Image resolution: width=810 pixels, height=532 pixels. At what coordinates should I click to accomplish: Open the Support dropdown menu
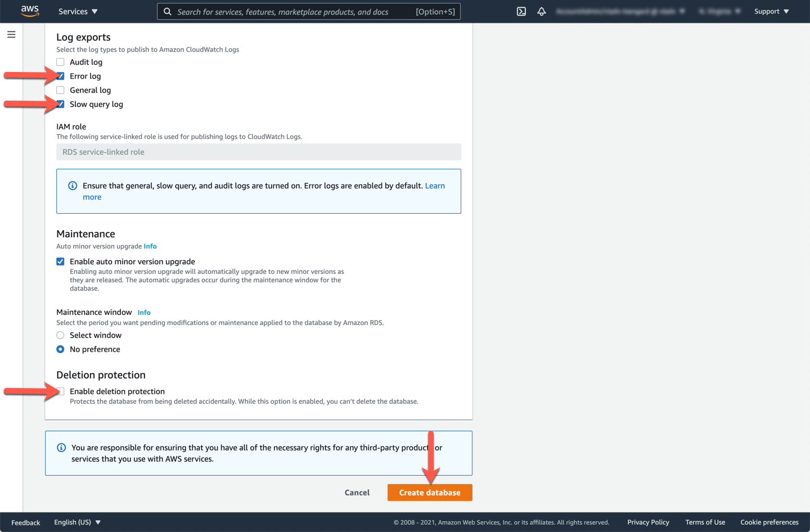[771, 11]
